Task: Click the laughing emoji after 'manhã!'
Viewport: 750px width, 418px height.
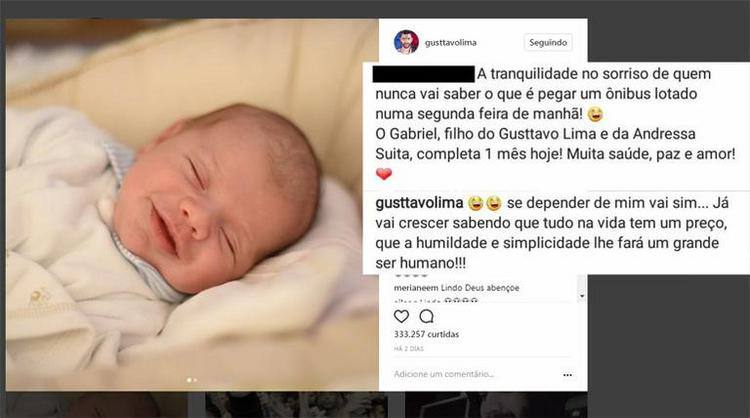Action: tap(595, 114)
